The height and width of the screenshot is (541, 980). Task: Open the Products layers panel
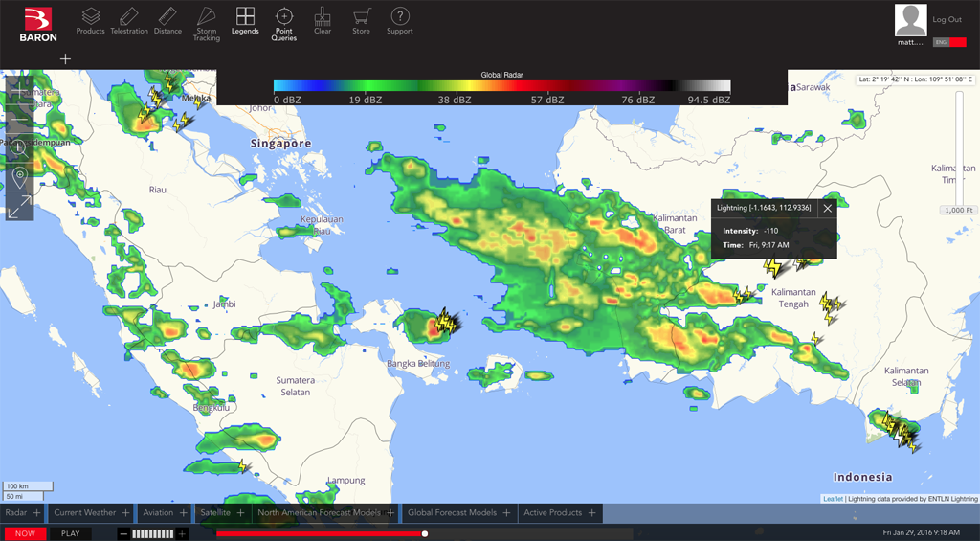pyautogui.click(x=91, y=21)
